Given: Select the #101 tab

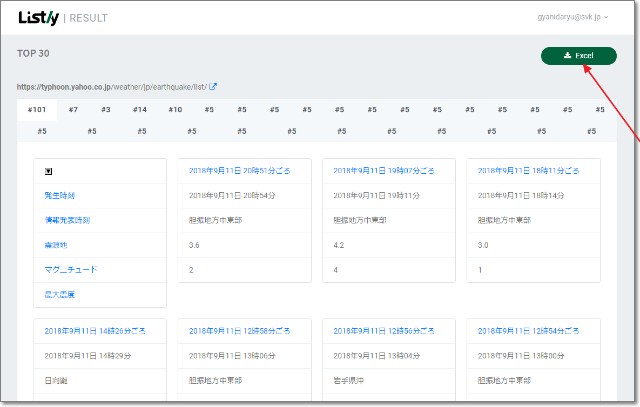Looking at the screenshot, I should (x=37, y=109).
